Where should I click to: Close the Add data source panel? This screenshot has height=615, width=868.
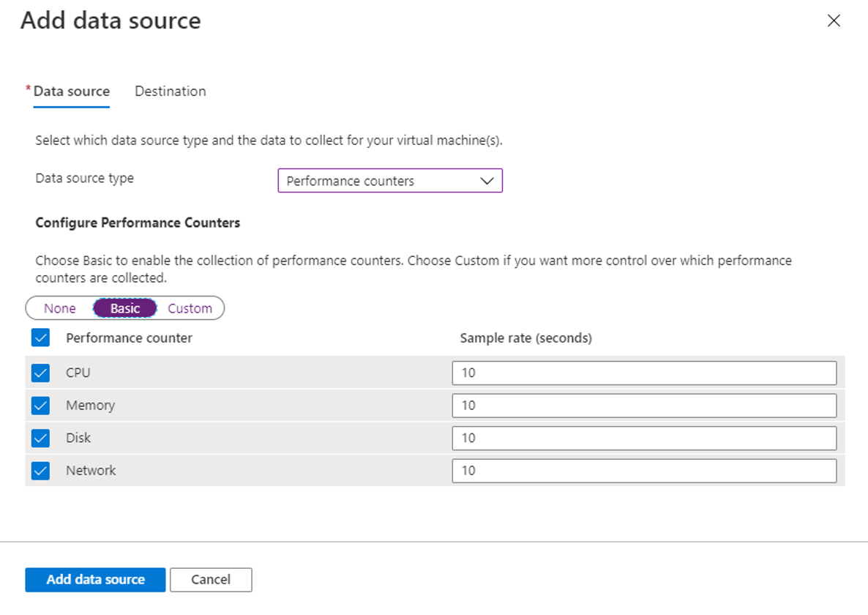[x=833, y=21]
